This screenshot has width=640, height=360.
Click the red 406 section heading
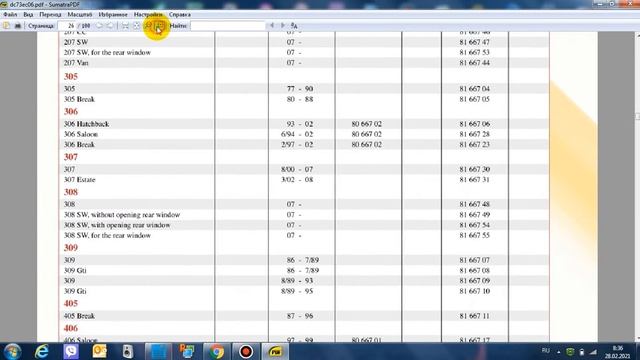[x=71, y=328]
